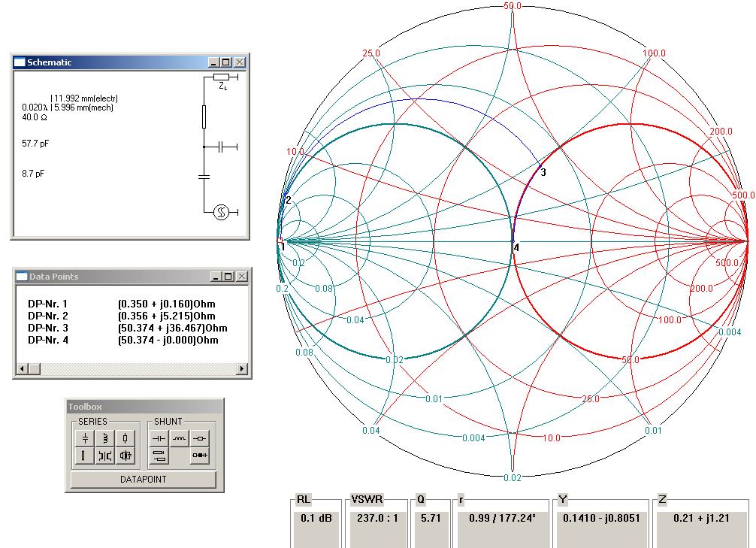756x548 pixels.
Task: Select the series transmission line tool
Action: click(x=85, y=456)
